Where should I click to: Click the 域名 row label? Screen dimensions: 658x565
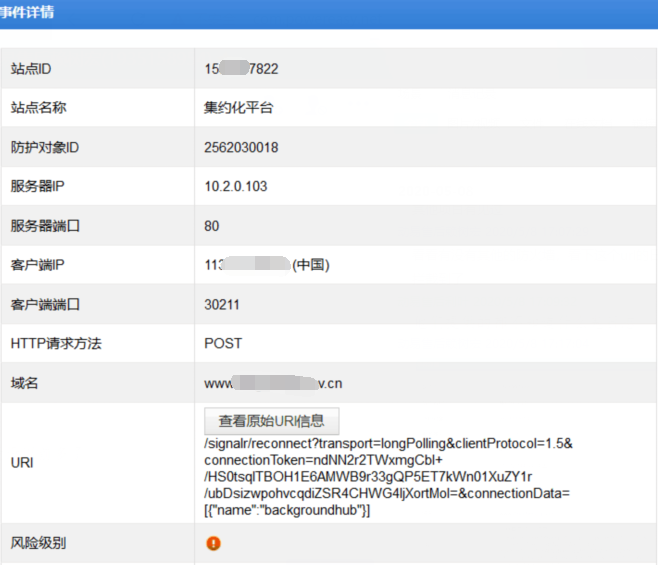pyautogui.click(x=24, y=383)
